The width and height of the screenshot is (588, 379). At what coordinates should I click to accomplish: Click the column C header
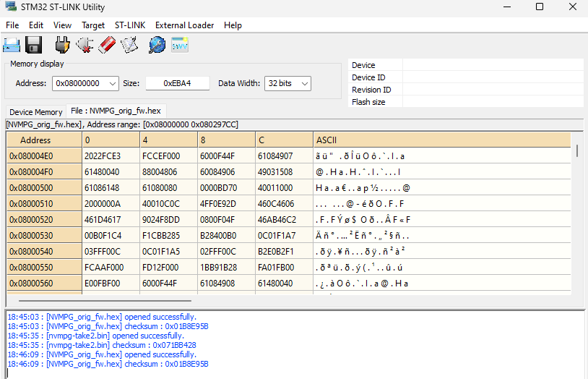[x=285, y=140]
